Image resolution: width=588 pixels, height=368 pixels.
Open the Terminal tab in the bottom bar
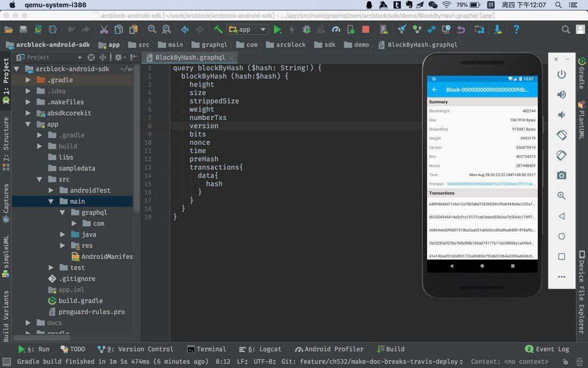coord(206,349)
